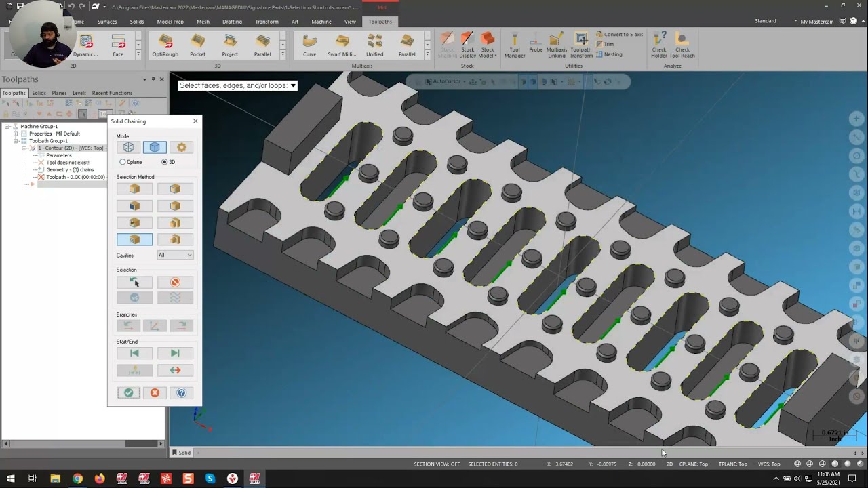868x488 pixels.
Task: Cancel Solid Chaining with red X
Action: point(155,393)
